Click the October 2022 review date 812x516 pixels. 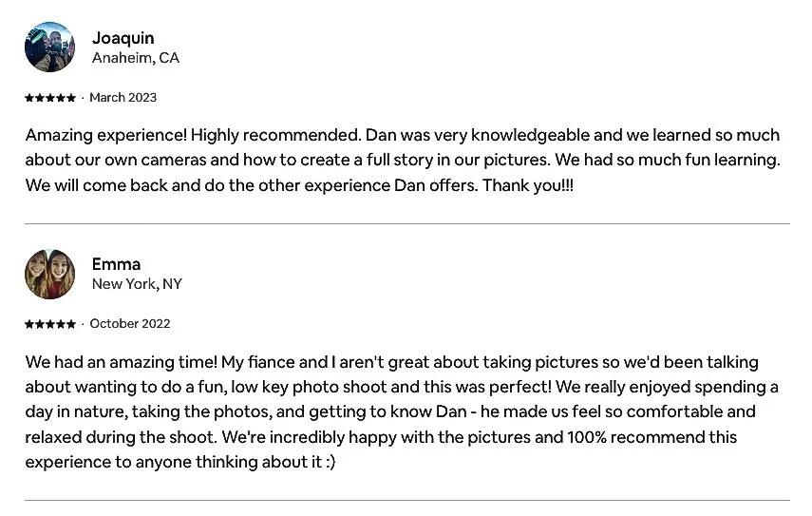(x=130, y=324)
